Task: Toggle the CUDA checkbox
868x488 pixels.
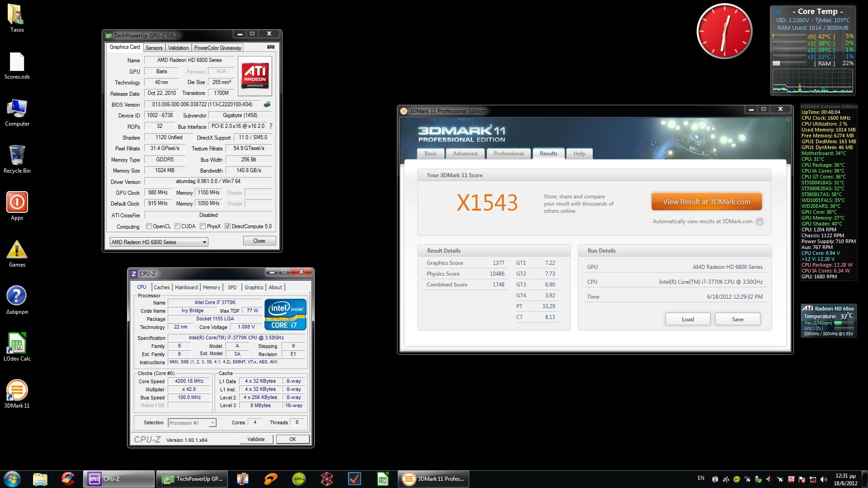Action: [x=178, y=226]
